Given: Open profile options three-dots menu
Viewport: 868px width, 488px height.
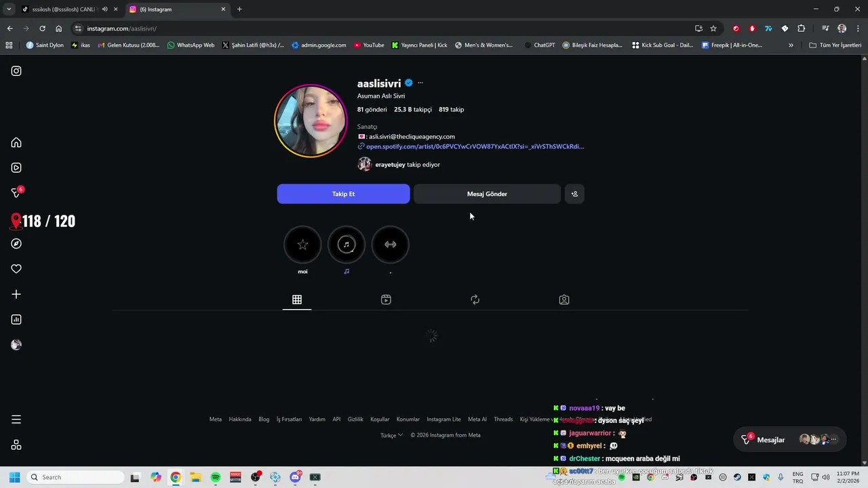Looking at the screenshot, I should point(420,83).
